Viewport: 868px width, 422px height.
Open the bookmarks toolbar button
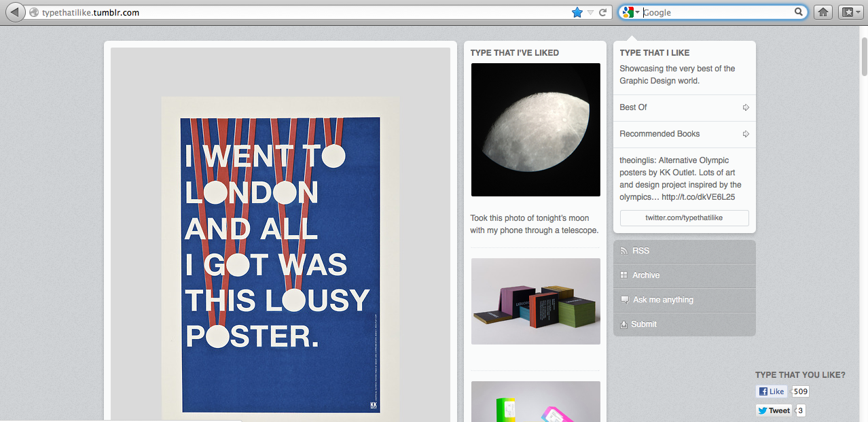pos(849,12)
